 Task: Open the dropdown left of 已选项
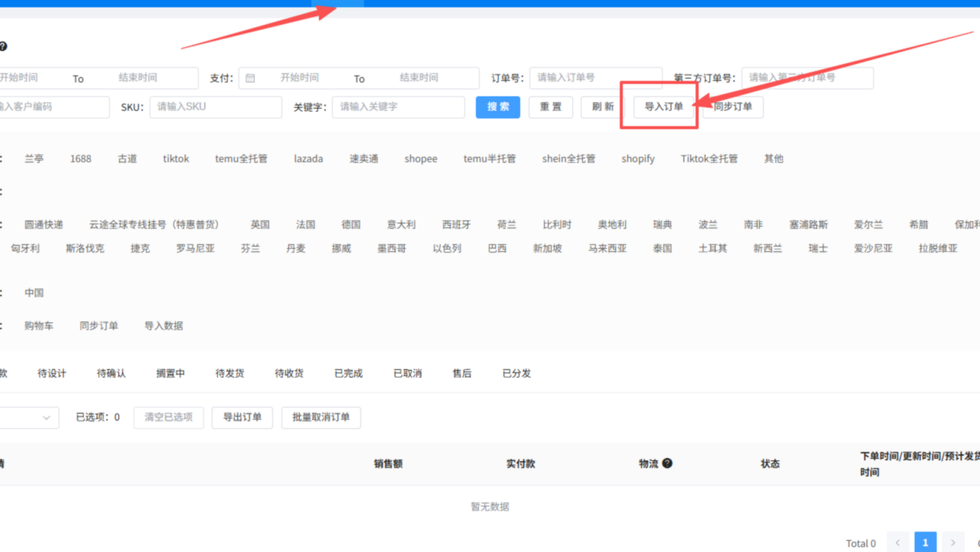[29, 417]
